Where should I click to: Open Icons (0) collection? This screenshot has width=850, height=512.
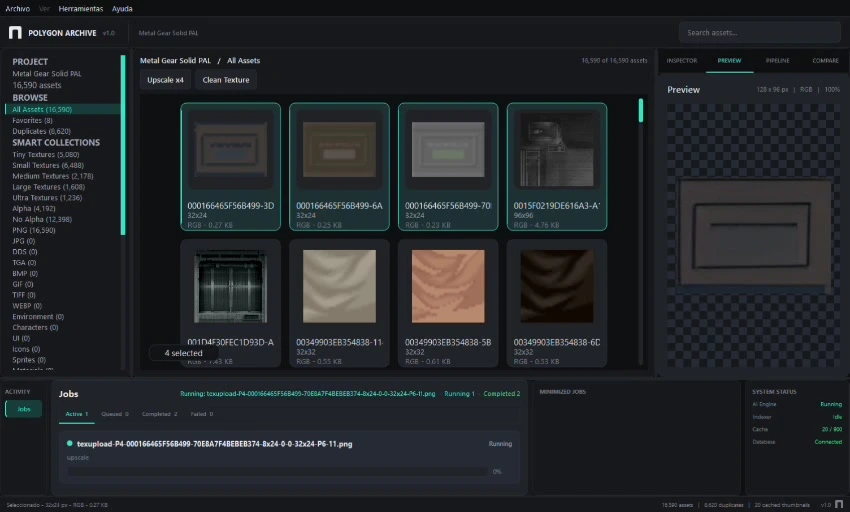[x=26, y=349]
